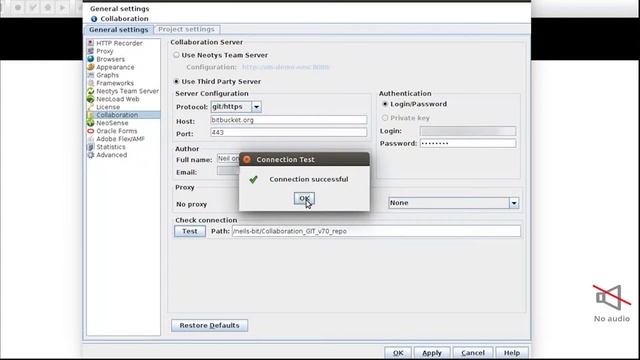Expand the proxy None dropdown
The width and height of the screenshot is (640, 360).
pos(514,203)
